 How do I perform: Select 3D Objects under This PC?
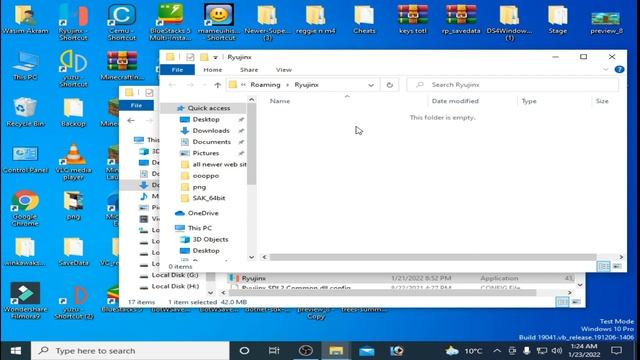(210, 239)
